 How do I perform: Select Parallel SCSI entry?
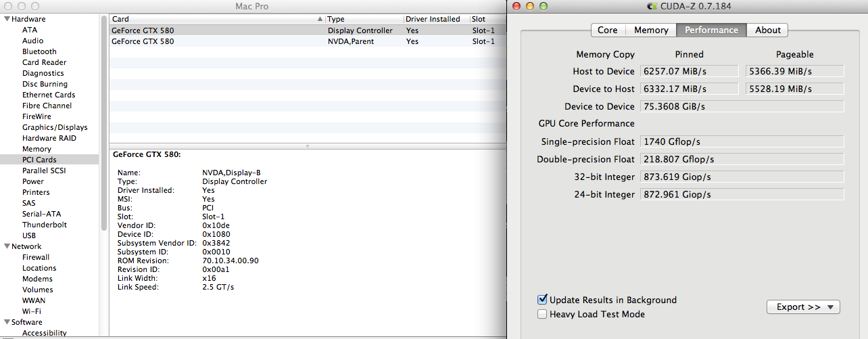[44, 171]
